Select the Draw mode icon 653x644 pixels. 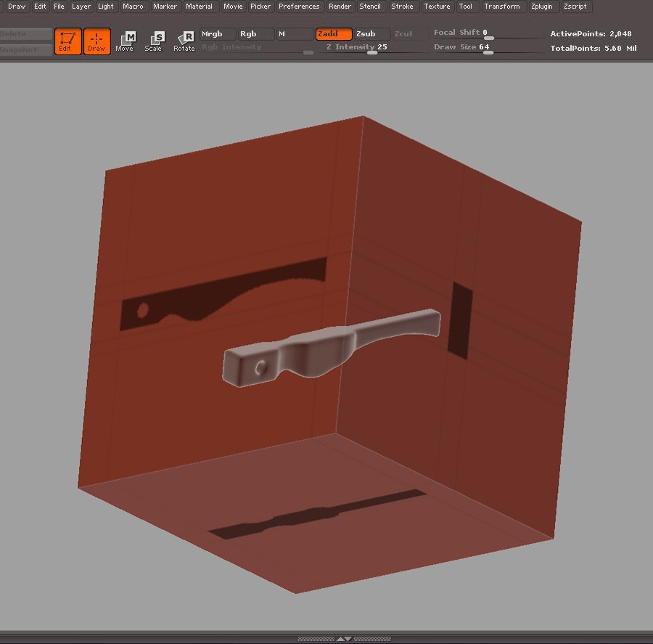point(96,41)
